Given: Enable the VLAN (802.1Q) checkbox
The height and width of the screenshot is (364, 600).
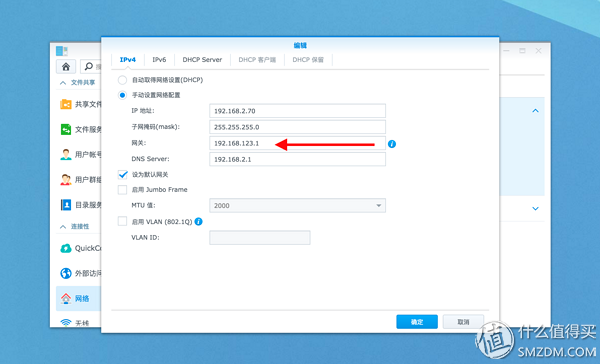Looking at the screenshot, I should 122,221.
